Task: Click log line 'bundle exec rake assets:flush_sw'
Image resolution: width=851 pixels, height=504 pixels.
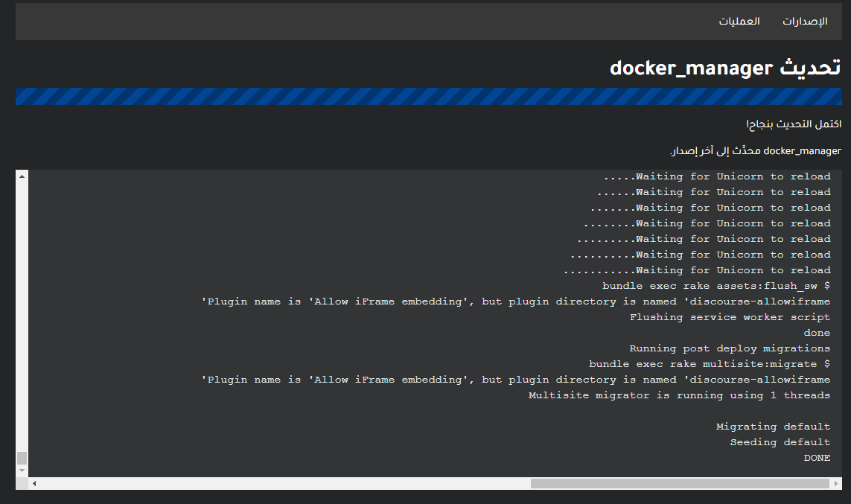Action: (x=715, y=286)
